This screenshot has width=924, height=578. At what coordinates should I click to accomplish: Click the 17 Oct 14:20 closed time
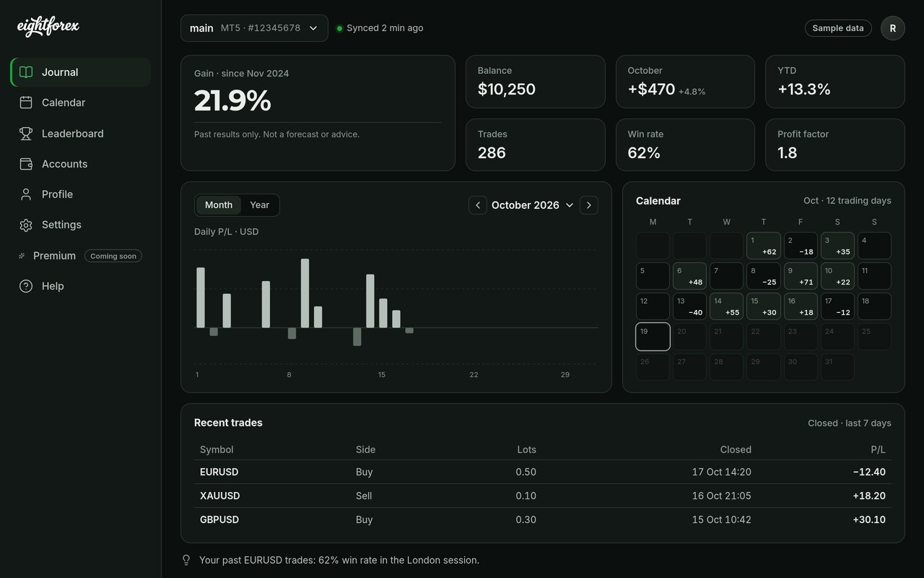click(x=722, y=472)
